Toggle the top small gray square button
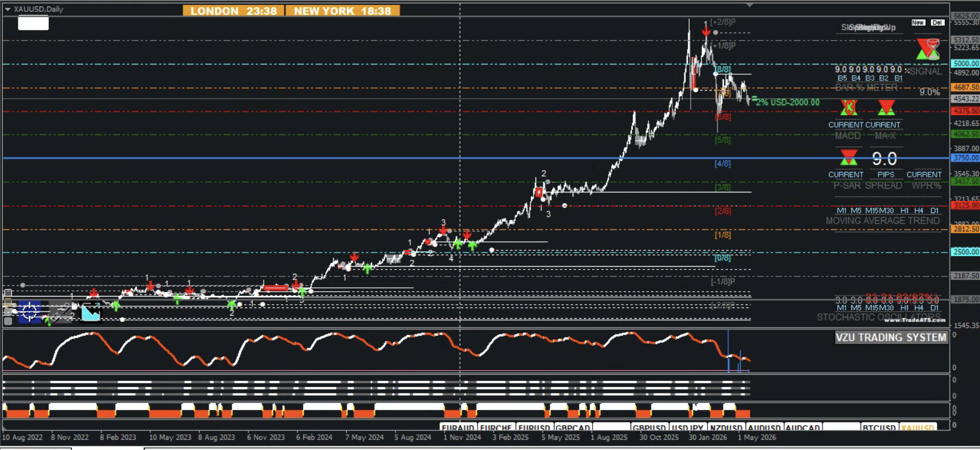980x450 pixels. [8, 293]
